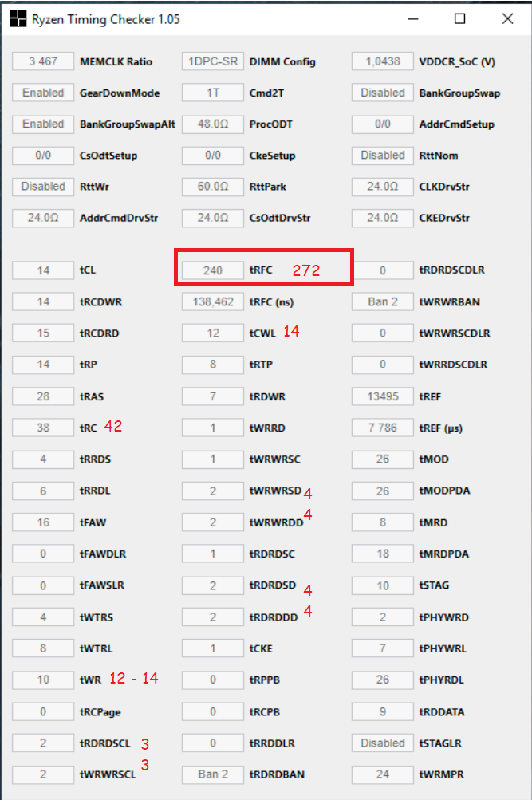This screenshot has width=532, height=800.
Task: Click the tFAWDLR label
Action: [103, 554]
